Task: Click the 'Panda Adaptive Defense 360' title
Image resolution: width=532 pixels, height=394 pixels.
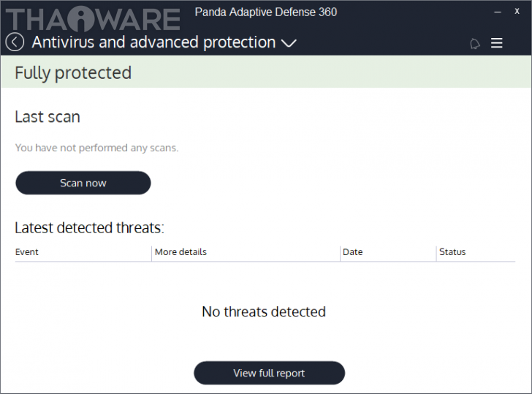Action: [266, 12]
